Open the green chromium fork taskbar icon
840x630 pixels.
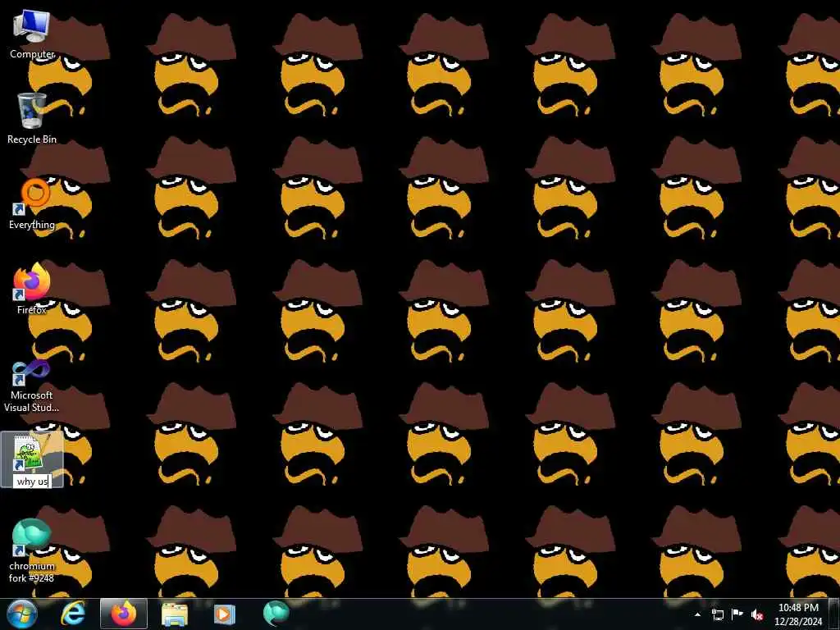[276, 614]
